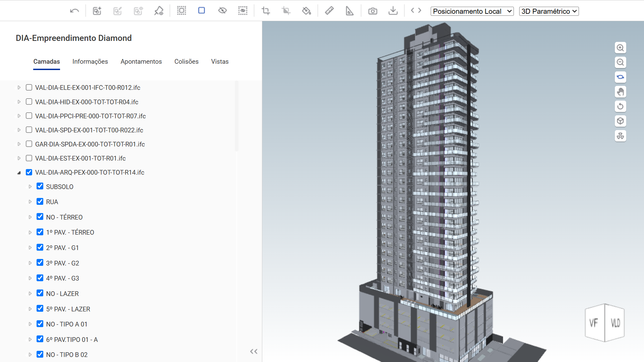Click the isolate selection dashed-eye icon
Viewport: 644px width, 362px height.
click(x=243, y=10)
